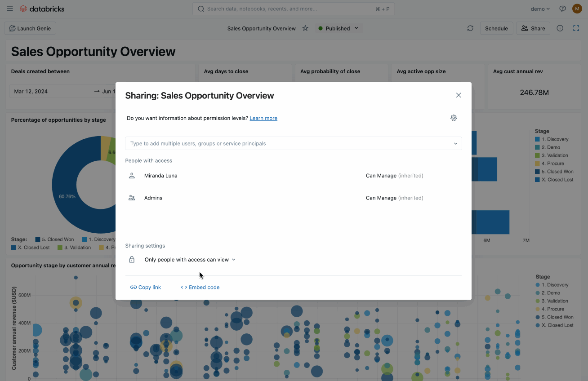The image size is (588, 381).
Task: Toggle the Validation legend swatch in Stage list
Action: pyautogui.click(x=538, y=155)
